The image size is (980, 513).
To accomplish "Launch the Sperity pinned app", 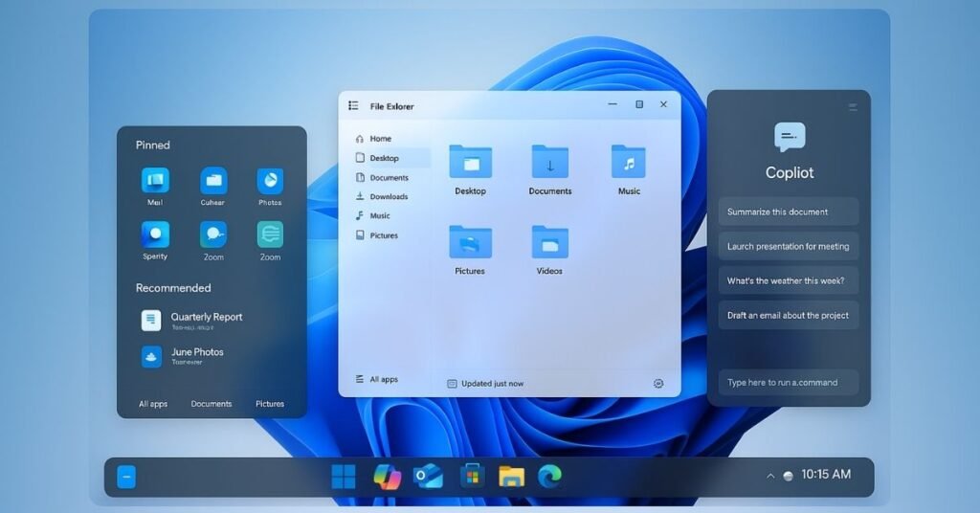I will click(x=155, y=234).
